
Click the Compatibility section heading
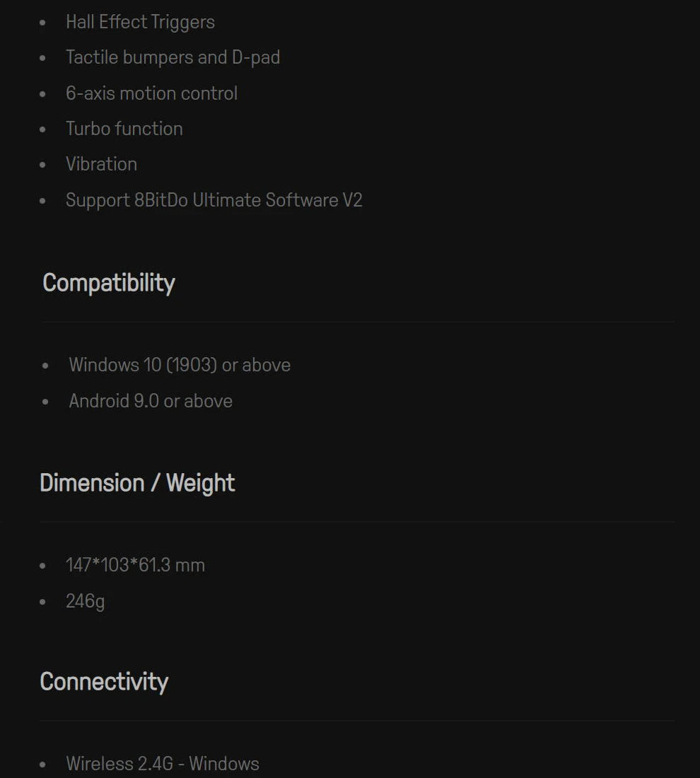point(109,283)
